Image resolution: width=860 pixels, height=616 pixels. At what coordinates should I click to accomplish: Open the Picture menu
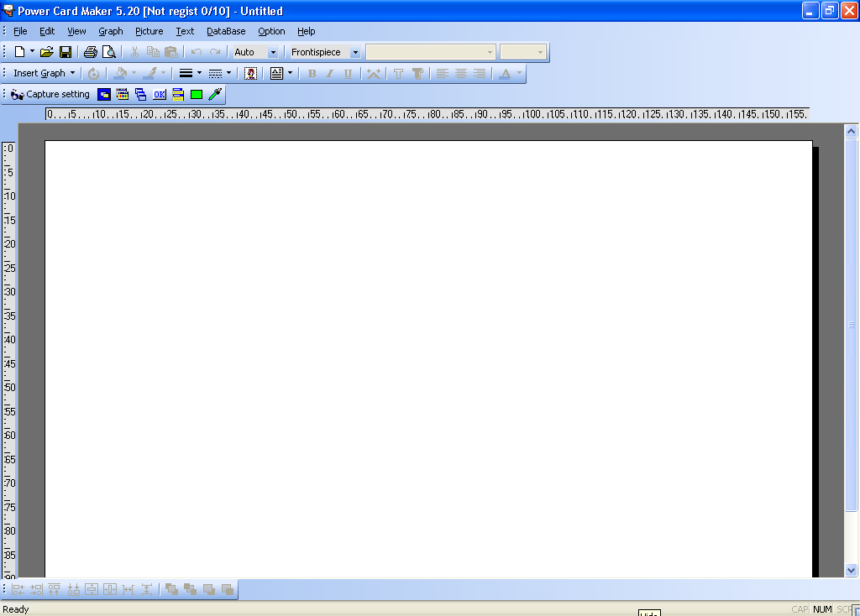tap(149, 31)
